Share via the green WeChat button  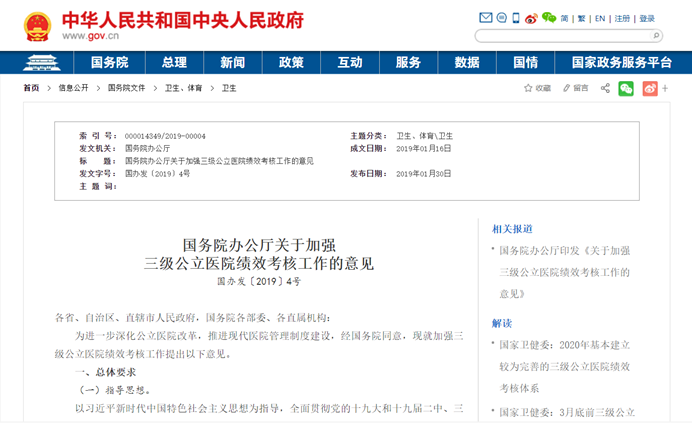626,88
